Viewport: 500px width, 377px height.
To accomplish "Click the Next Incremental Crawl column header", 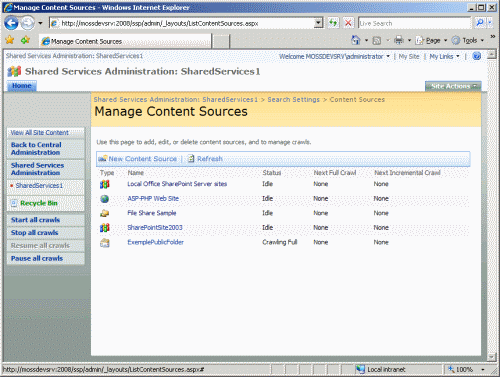I will 407,173.
